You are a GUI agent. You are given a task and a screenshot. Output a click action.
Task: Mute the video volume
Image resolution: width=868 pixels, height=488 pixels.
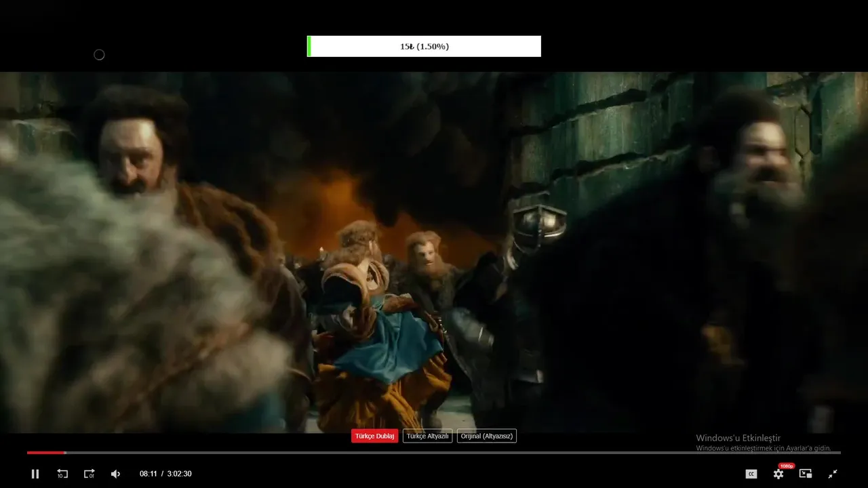click(x=115, y=474)
